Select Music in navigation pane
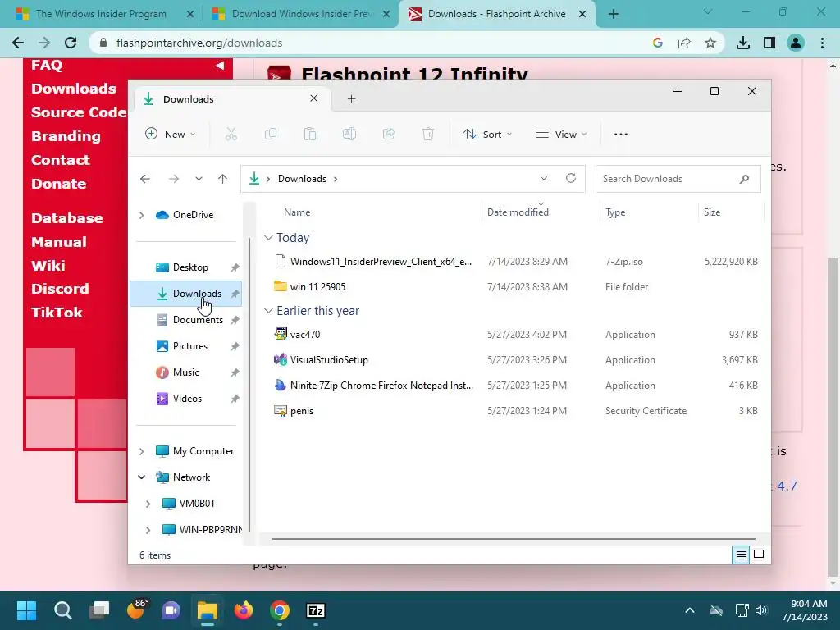Image resolution: width=840 pixels, height=630 pixels. (186, 372)
